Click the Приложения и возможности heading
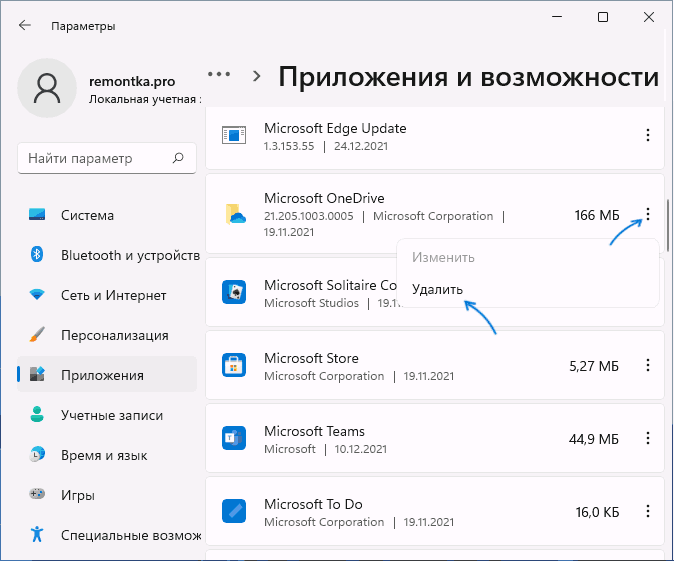 tap(469, 77)
